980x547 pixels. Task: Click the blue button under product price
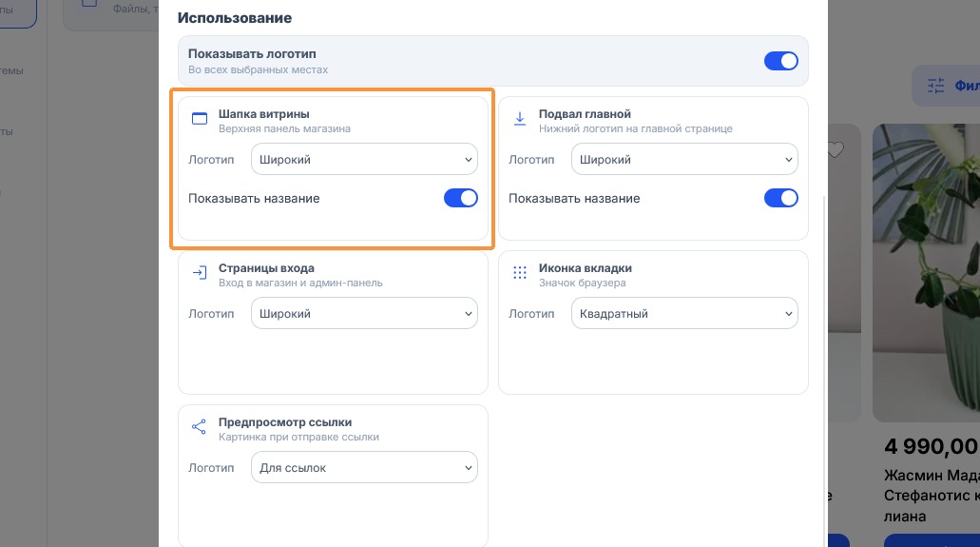[932, 540]
